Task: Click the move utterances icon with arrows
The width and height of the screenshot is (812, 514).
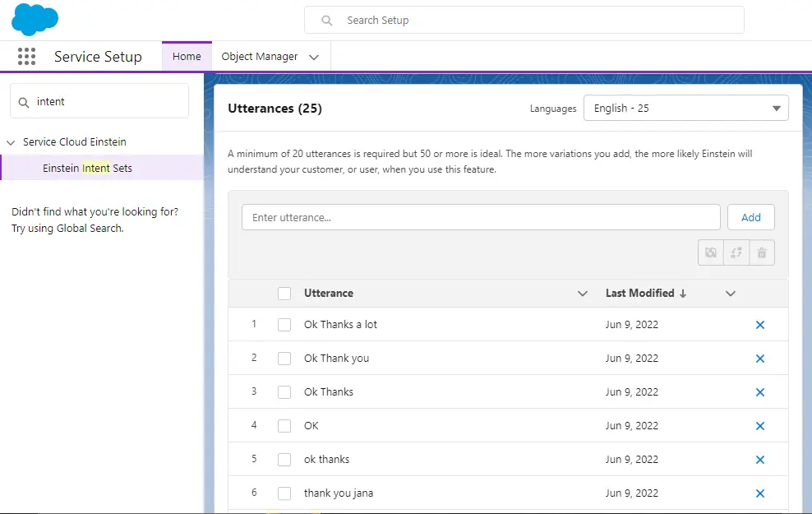Action: 736,252
